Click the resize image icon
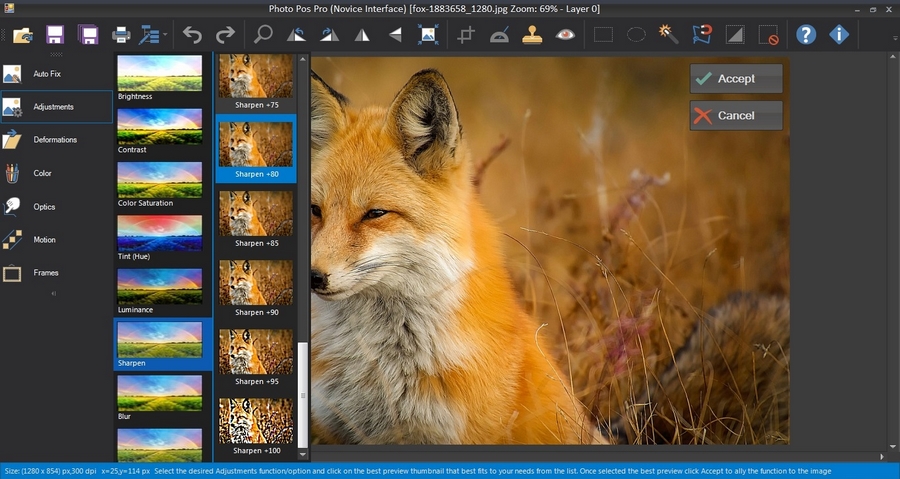The width and height of the screenshot is (900, 479). tap(428, 35)
